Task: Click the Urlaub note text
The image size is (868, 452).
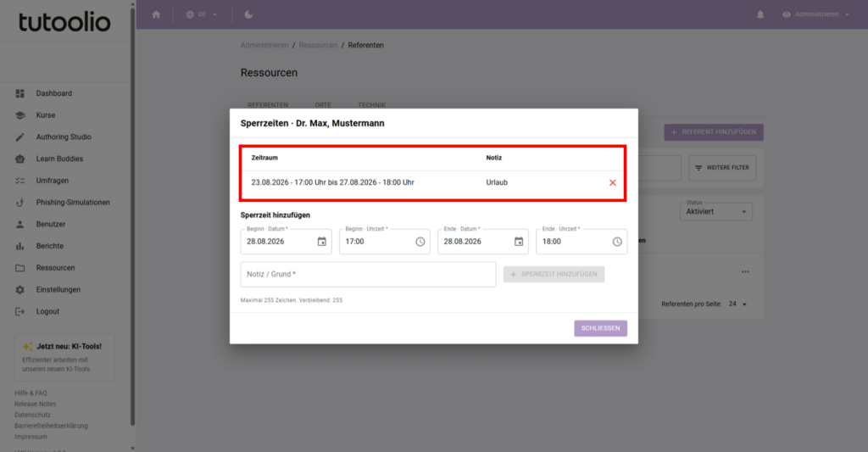Action: click(x=497, y=182)
